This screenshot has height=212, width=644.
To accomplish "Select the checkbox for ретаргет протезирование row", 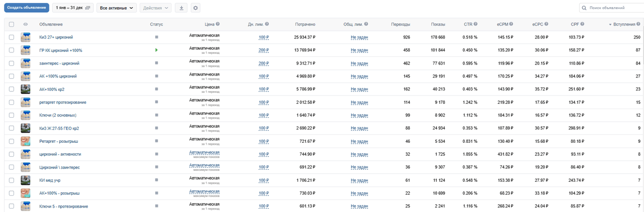I will 12,102.
